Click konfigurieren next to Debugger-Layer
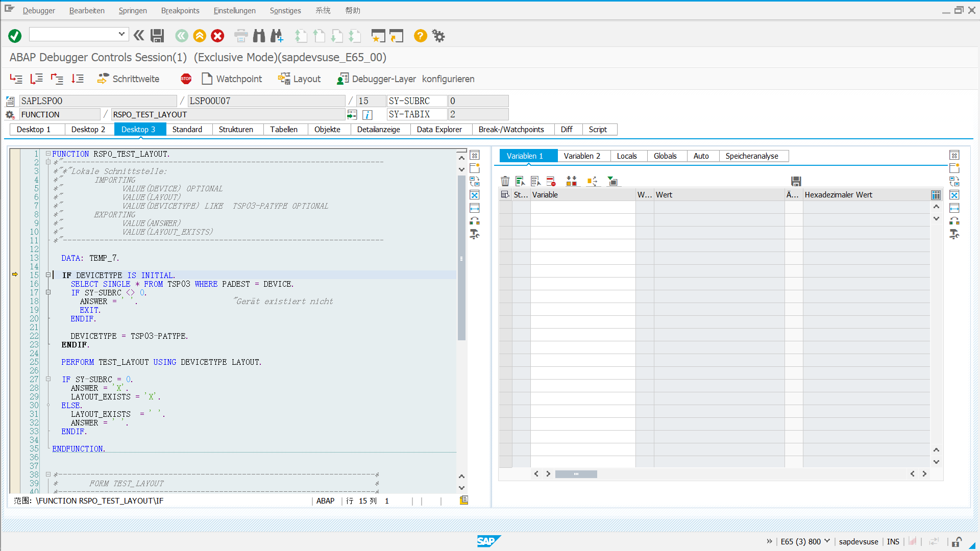This screenshot has width=980, height=551. coord(448,79)
